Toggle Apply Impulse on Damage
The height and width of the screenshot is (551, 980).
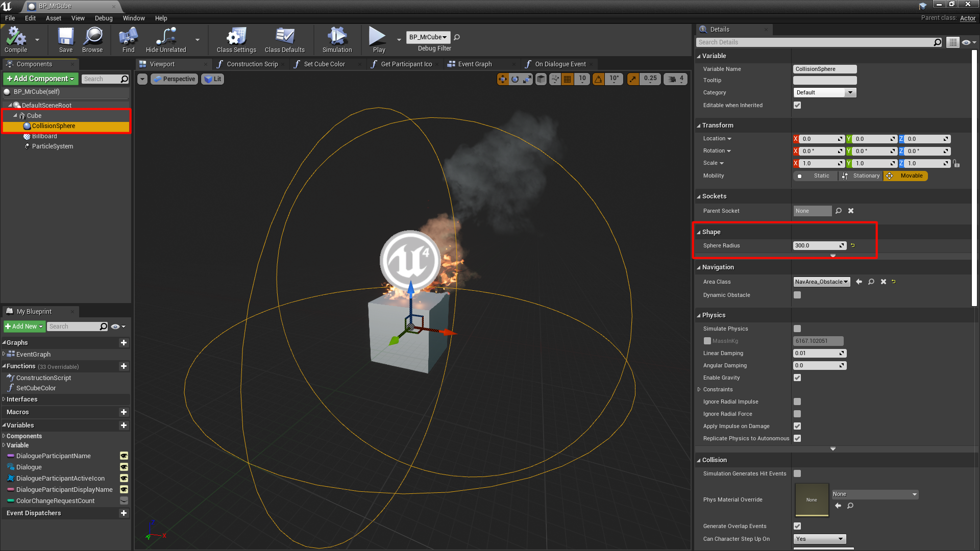[x=797, y=426]
